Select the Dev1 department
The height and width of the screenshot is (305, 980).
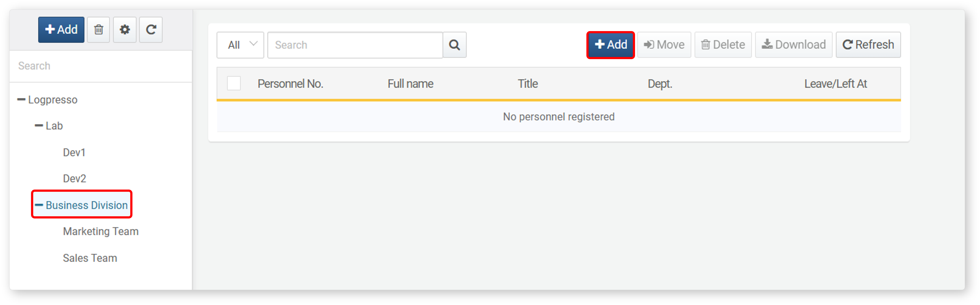pos(74,152)
